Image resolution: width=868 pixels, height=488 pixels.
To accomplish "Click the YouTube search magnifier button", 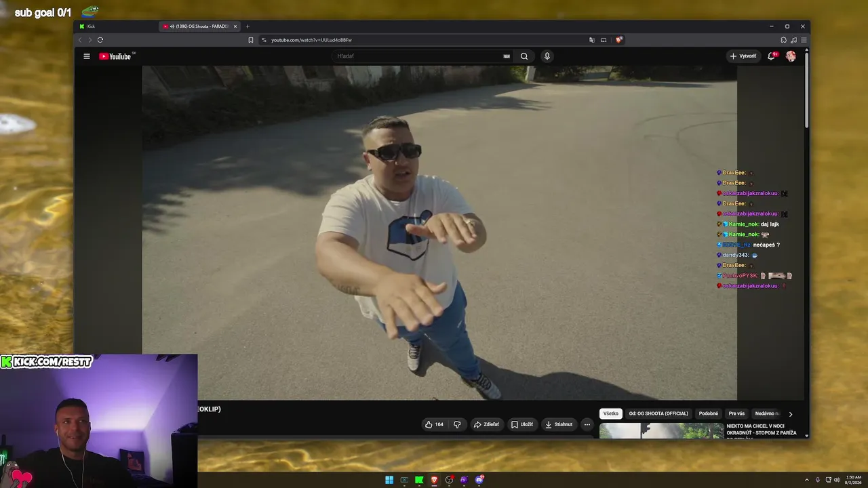I will coord(524,56).
